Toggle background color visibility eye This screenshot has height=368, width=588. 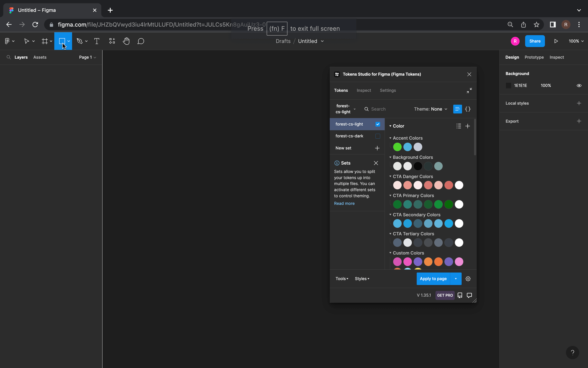coord(579,86)
